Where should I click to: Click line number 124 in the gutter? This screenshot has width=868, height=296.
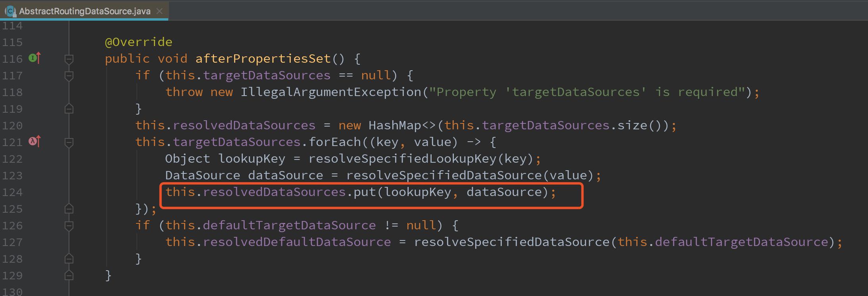pos(12,192)
